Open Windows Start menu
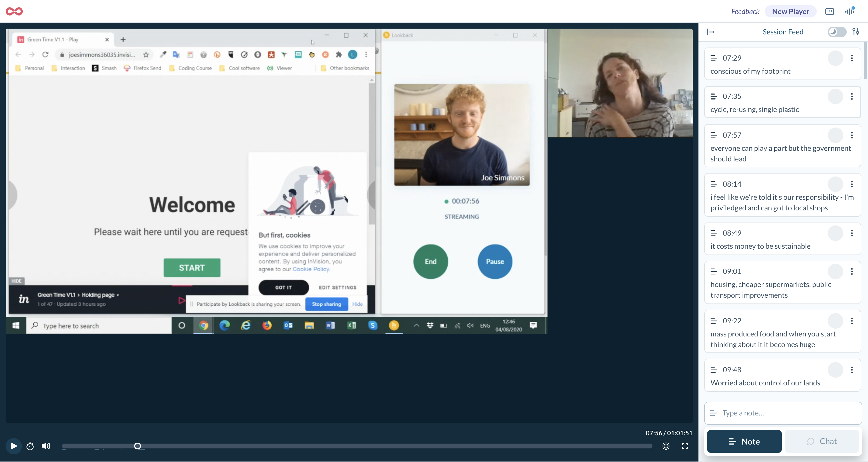Screen dimensions: 868x462 click(16, 326)
